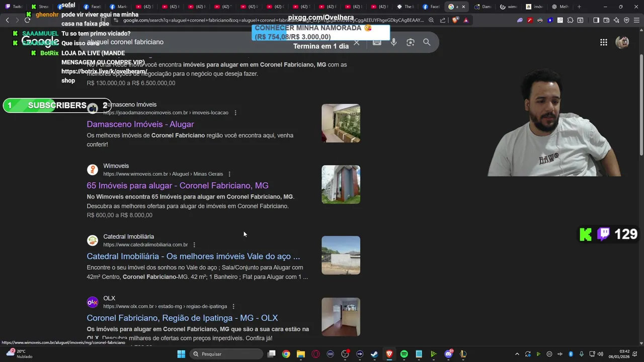Switch to the 'Stream' Kick tab
This screenshot has width=644, height=362.
coord(40,7)
